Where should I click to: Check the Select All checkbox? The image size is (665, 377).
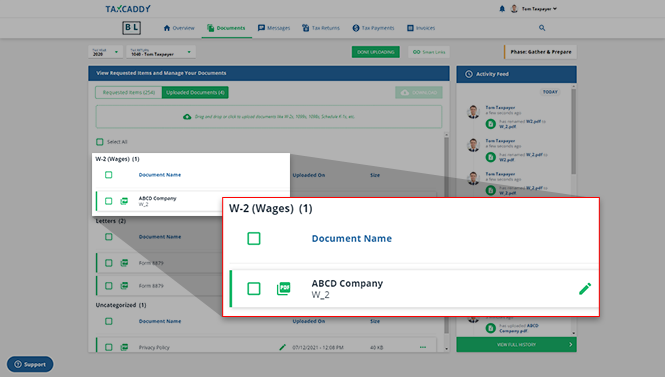(x=100, y=142)
